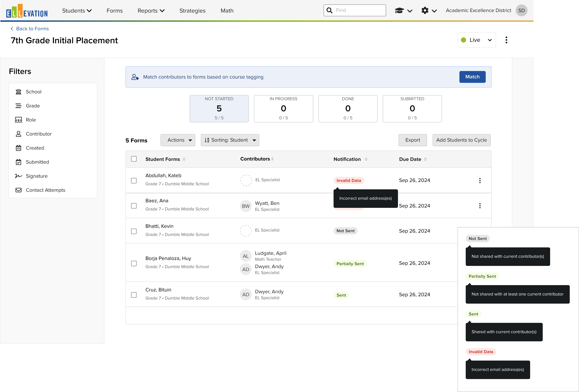This screenshot has width=579, height=392.
Task: Open the Reports menu
Action: click(x=151, y=11)
